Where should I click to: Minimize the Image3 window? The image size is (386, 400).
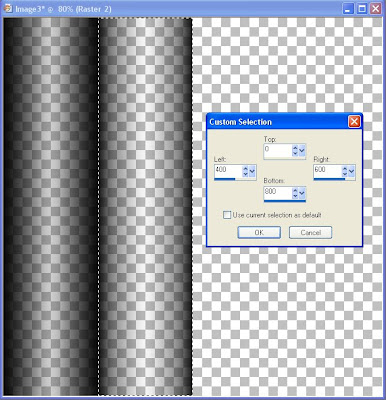tap(348, 9)
